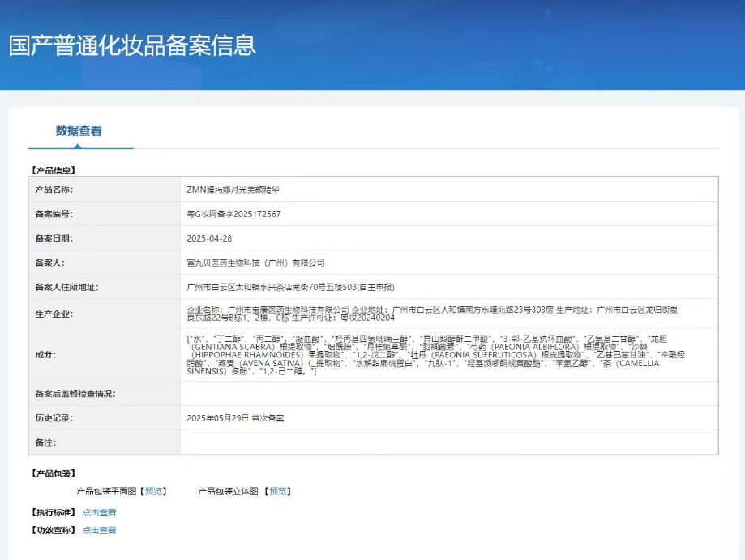745x560 pixels.
Task: Click the 国产普通化妆品备案信息 page title
Action: coord(132,45)
